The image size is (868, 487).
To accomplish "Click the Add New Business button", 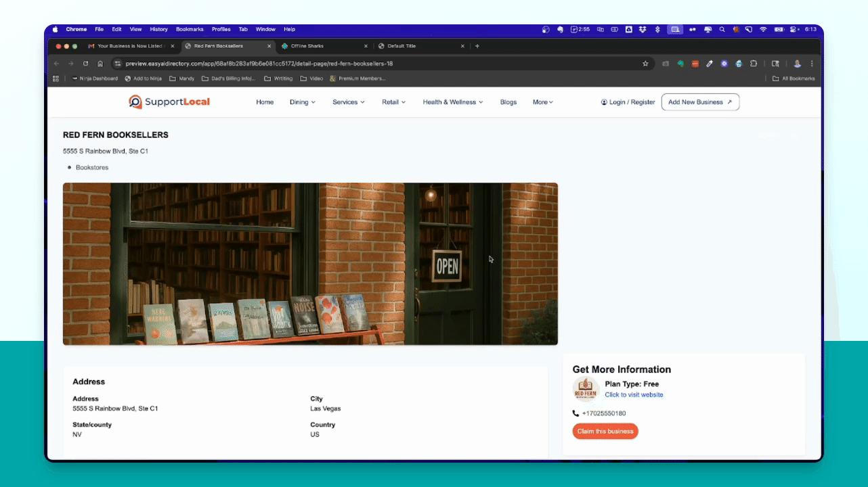I will [700, 102].
